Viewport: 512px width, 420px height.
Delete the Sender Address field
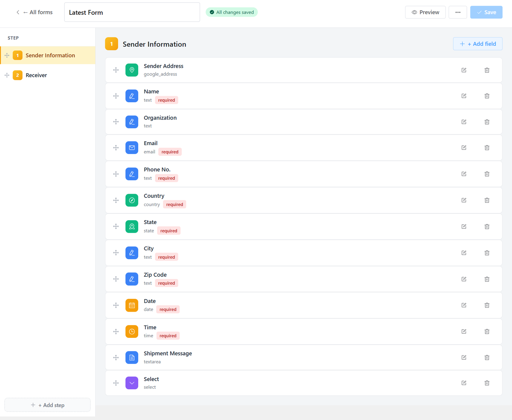click(487, 70)
